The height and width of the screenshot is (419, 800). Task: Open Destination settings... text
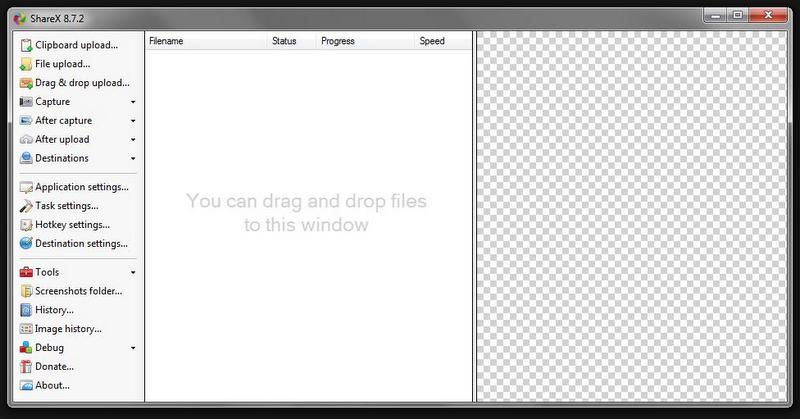click(x=82, y=243)
